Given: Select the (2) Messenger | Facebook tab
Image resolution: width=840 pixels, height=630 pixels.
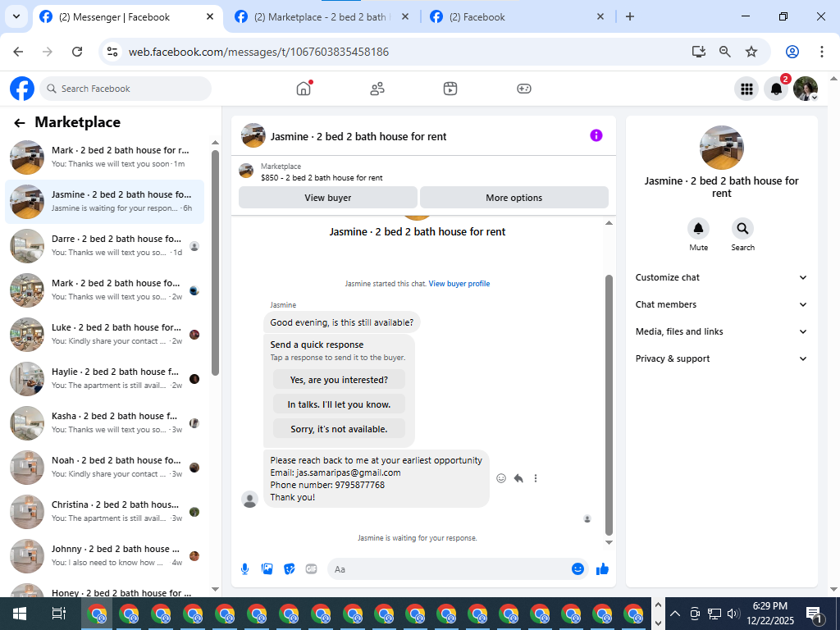Looking at the screenshot, I should click(x=127, y=17).
